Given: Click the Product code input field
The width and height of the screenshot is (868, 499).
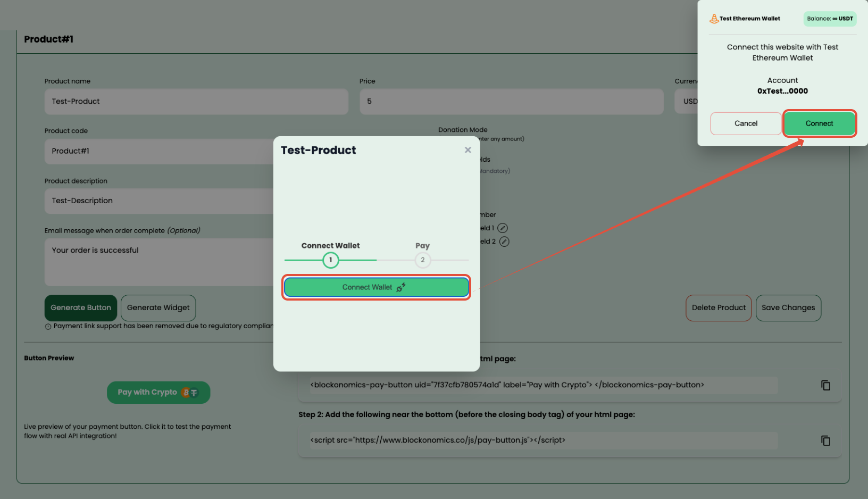Looking at the screenshot, I should click(160, 151).
